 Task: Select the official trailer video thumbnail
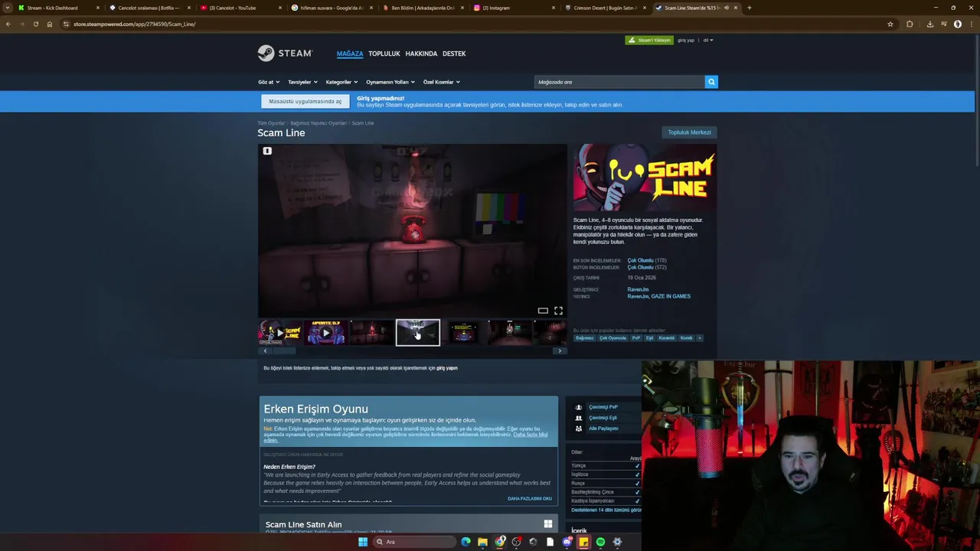(280, 333)
